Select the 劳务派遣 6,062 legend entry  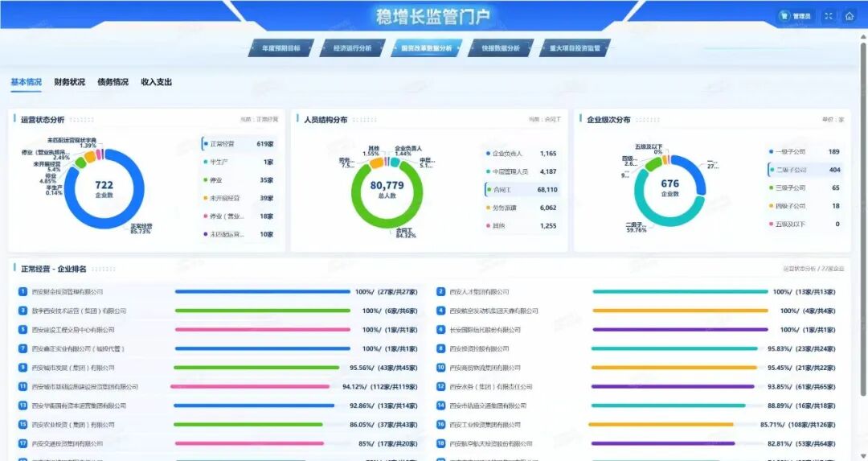522,208
